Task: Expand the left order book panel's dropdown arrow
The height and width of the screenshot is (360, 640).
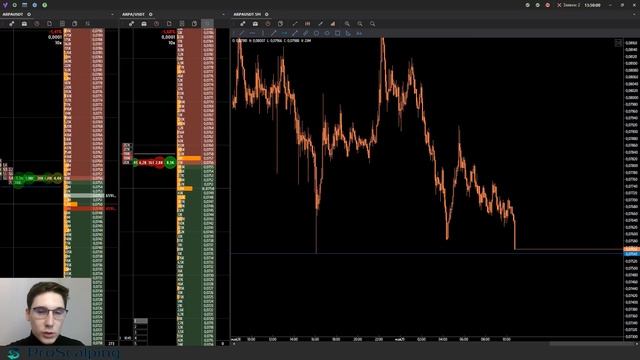Action: pos(113,14)
